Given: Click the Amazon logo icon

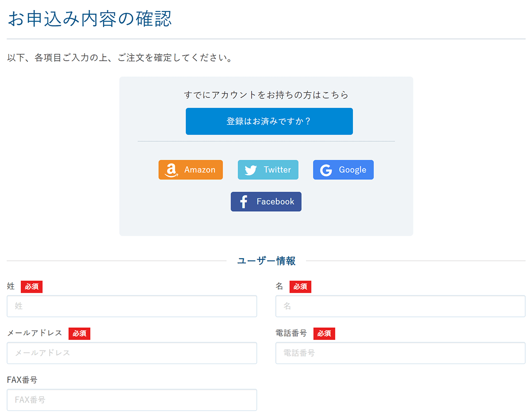Looking at the screenshot, I should coord(171,170).
